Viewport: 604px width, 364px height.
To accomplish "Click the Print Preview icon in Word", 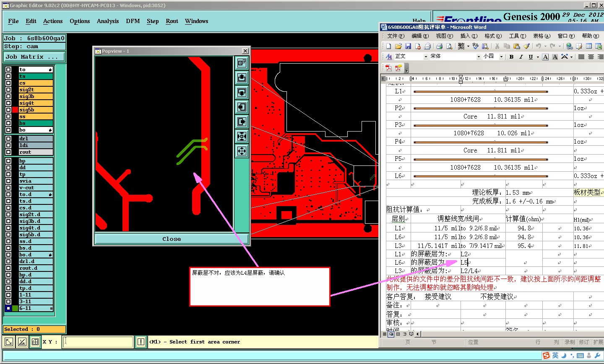I will (449, 46).
